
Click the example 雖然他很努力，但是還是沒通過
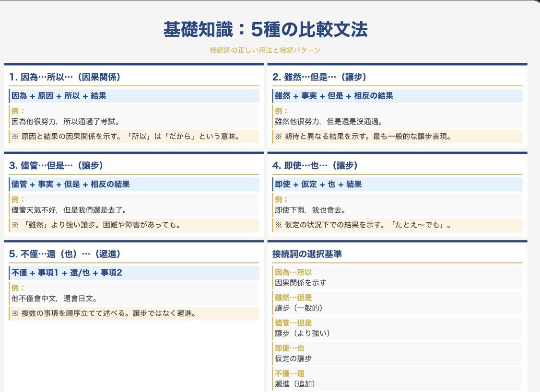tap(329, 121)
